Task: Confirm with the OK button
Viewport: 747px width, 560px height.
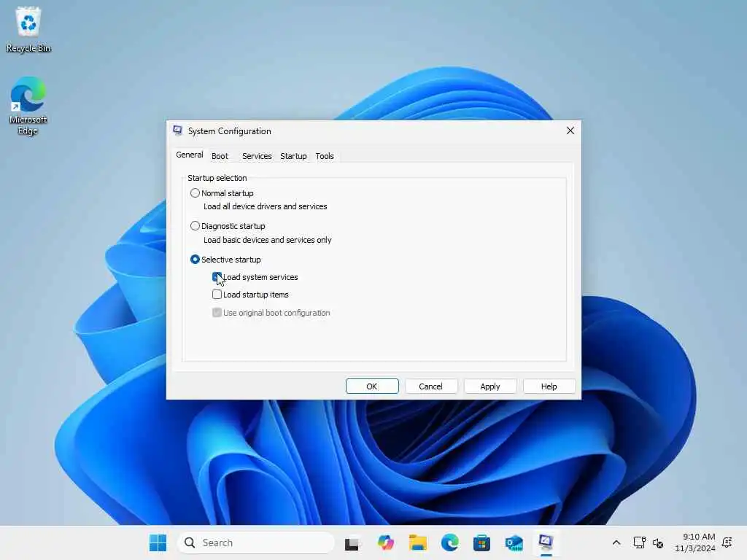Action: 372,386
